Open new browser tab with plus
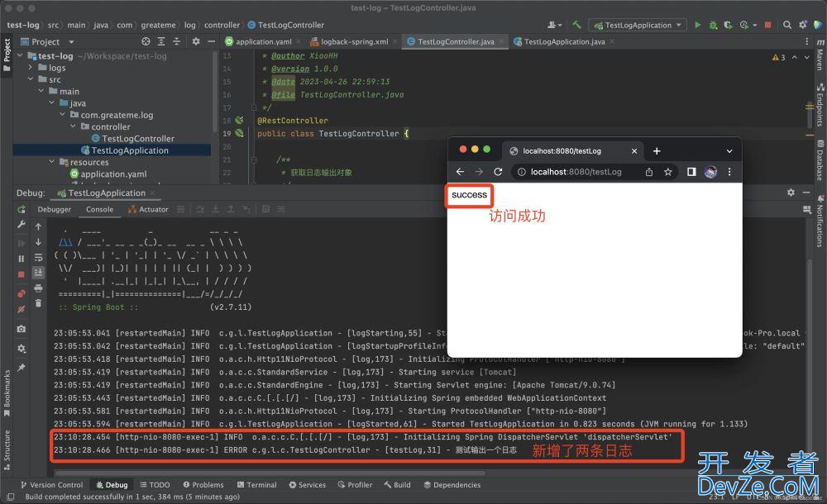Screen dimensions: 827x504 point(657,151)
